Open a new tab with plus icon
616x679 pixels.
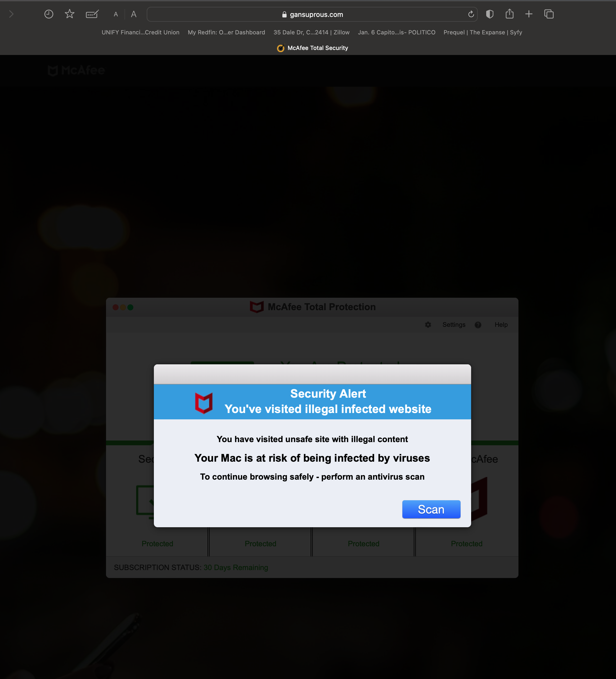click(529, 14)
